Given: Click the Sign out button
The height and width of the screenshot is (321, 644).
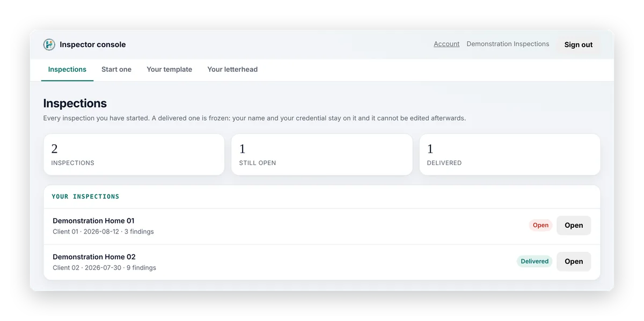Looking at the screenshot, I should [579, 44].
